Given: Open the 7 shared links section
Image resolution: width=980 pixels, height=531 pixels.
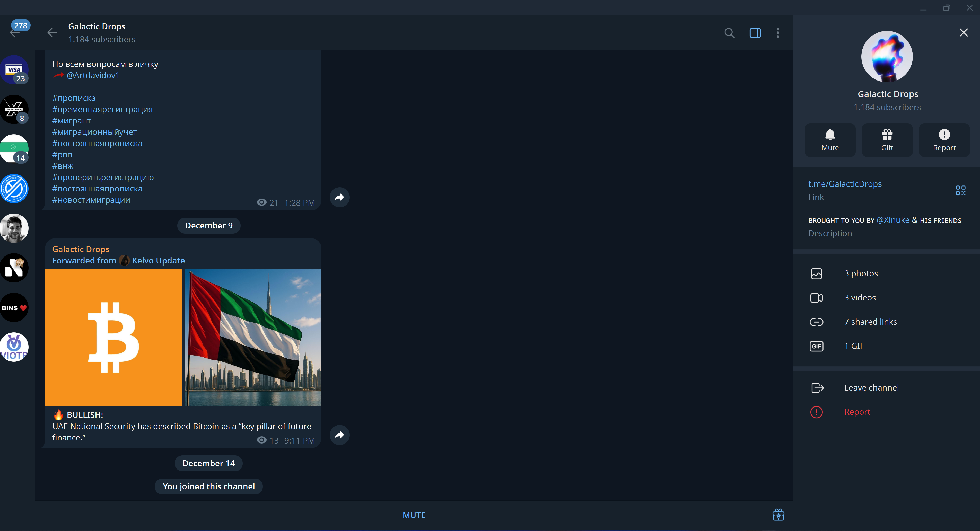Looking at the screenshot, I should [x=887, y=322].
